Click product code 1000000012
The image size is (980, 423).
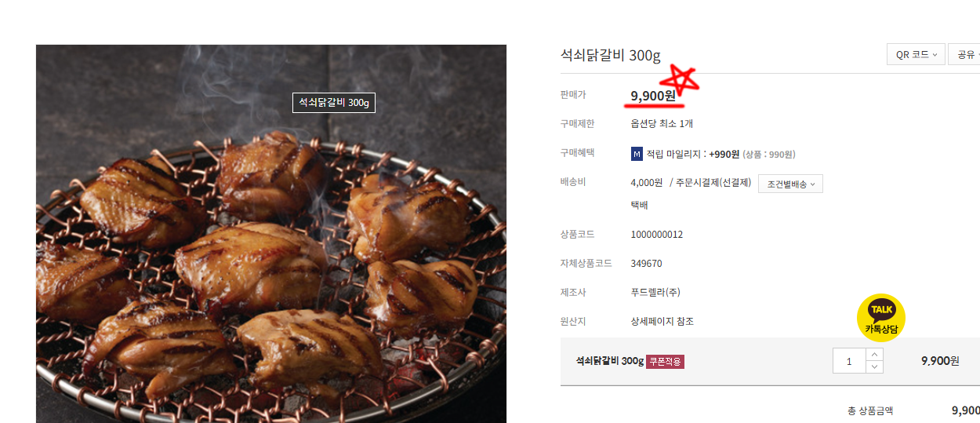657,234
